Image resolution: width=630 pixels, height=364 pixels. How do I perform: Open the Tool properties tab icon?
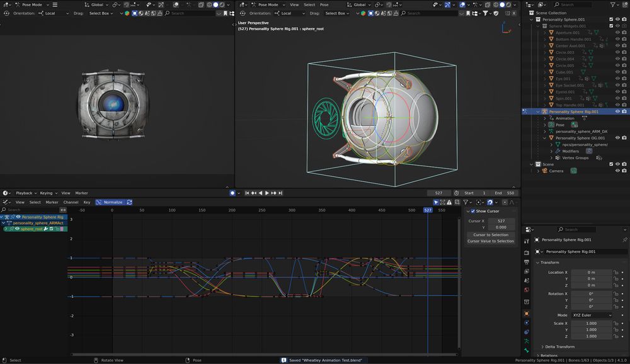tap(527, 241)
